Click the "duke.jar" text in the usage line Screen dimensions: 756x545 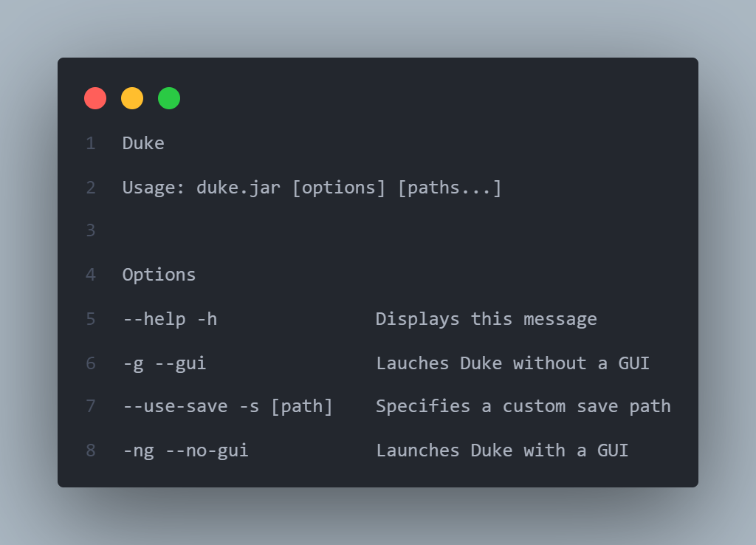tap(238, 188)
